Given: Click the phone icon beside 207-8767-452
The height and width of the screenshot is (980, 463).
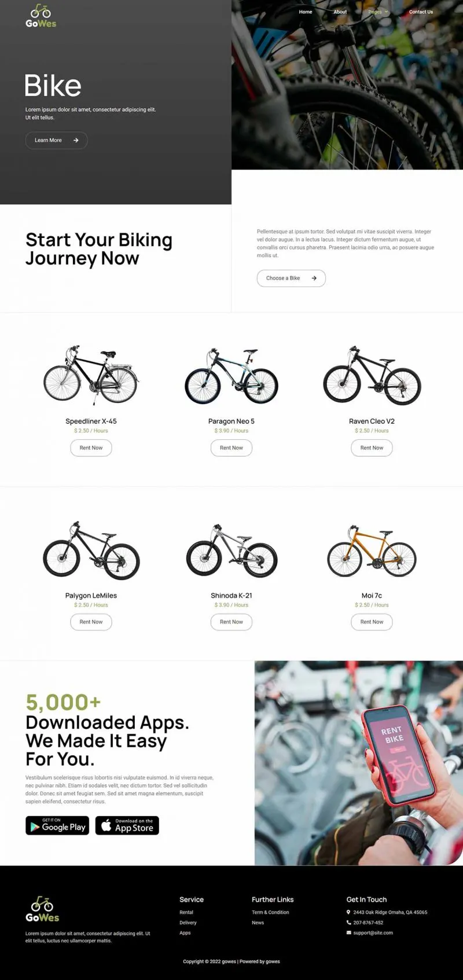Looking at the screenshot, I should click(348, 923).
